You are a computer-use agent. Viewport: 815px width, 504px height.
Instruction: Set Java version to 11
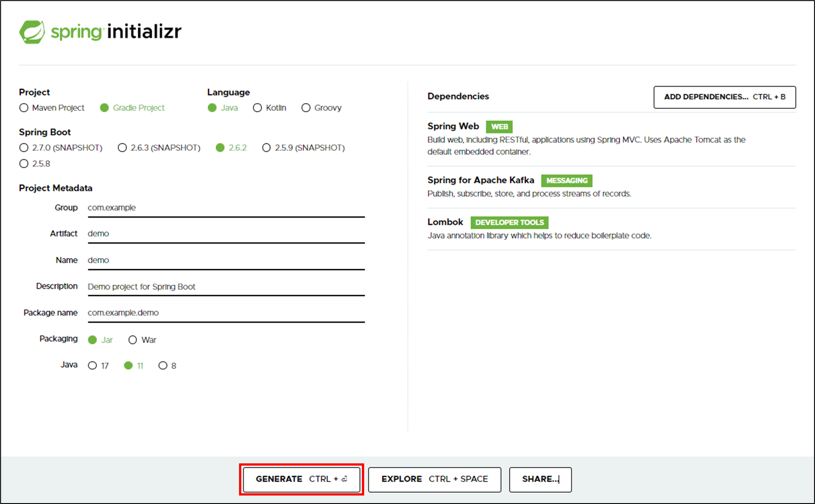[x=134, y=366]
